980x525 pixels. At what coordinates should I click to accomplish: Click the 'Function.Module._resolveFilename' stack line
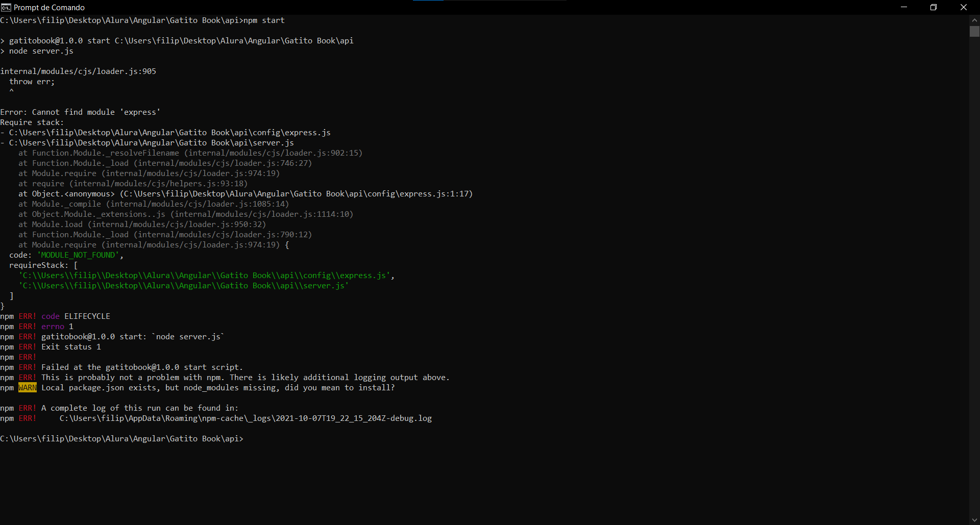[190, 153]
